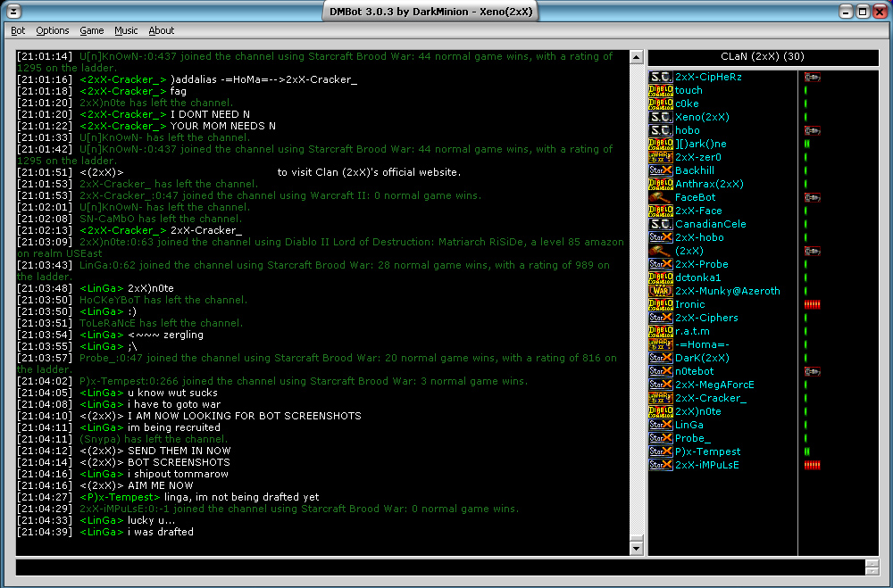The width and height of the screenshot is (893, 588).
Task: Click the Diablo icon beside 2xX-Face
Action: point(661,211)
